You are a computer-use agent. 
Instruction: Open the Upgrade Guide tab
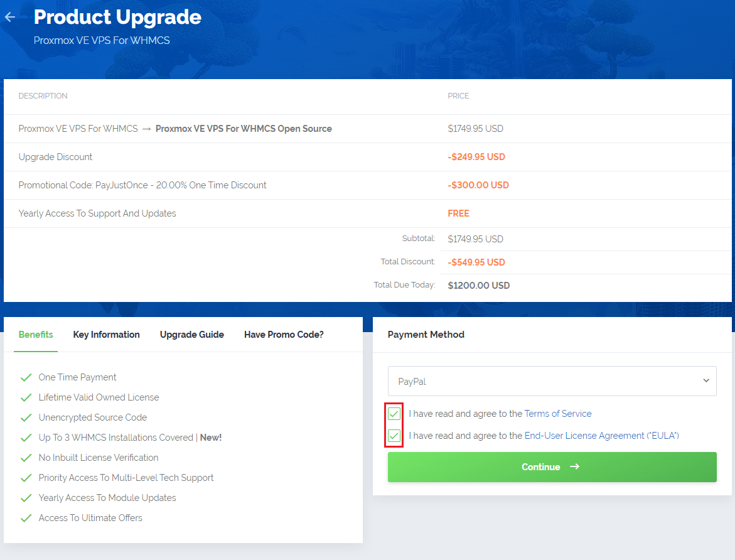click(191, 335)
